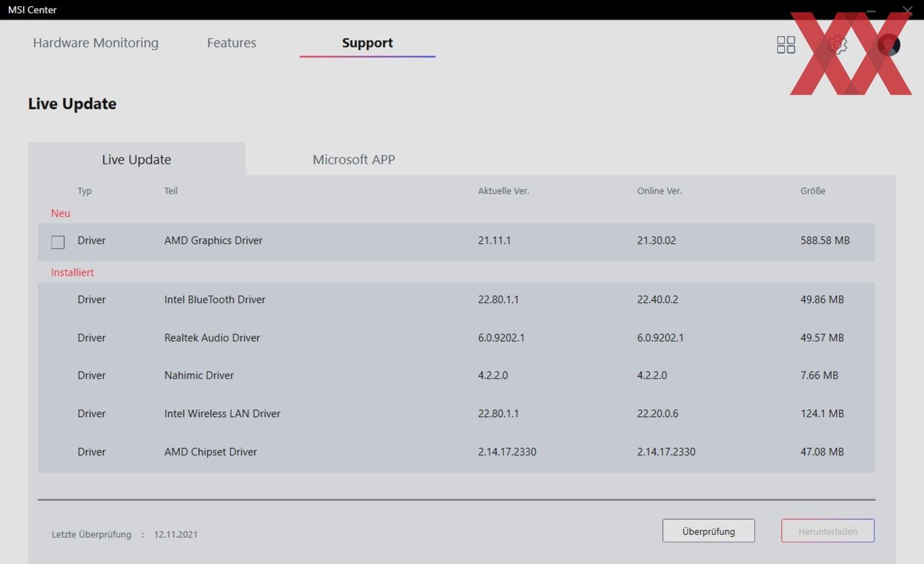Click the size value 49.57 MB
The image size is (924, 564).
click(x=822, y=338)
